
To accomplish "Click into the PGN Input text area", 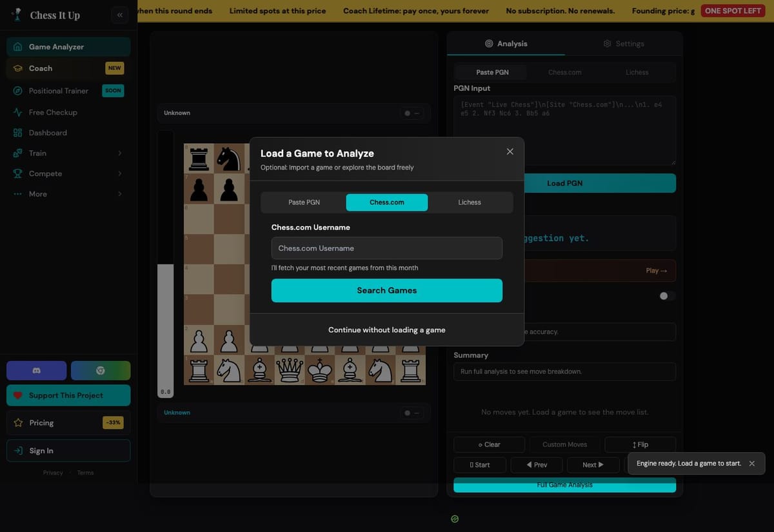I will tap(565, 130).
